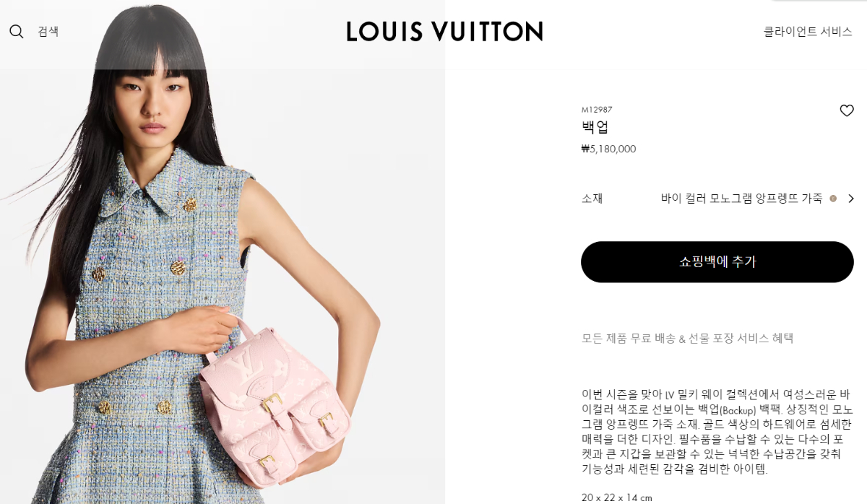
Task: Click the 소재 material row label
Action: (592, 199)
